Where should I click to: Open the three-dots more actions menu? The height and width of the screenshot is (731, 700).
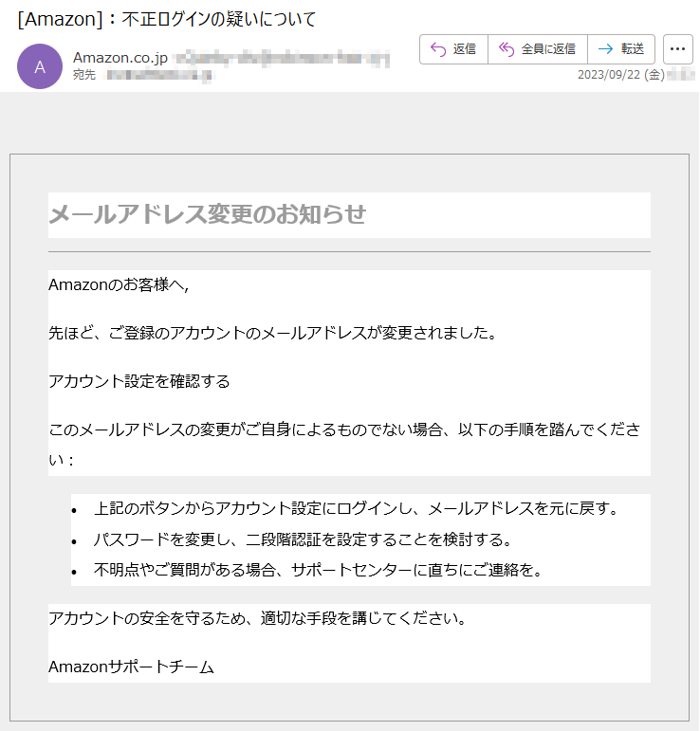point(677,49)
